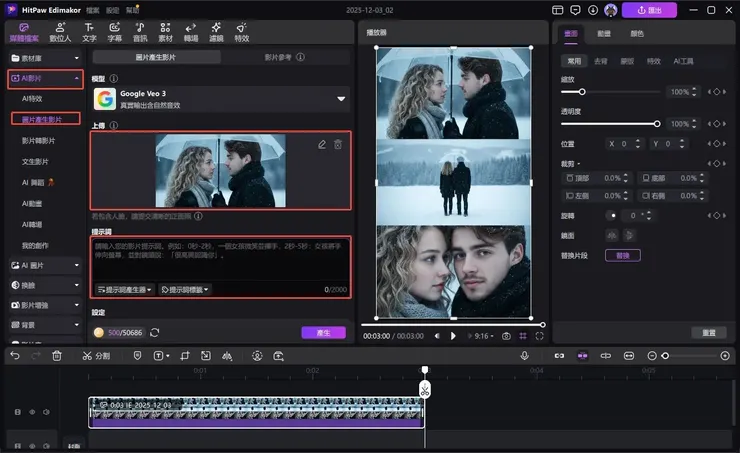Open the user avatar profile
This screenshot has height=453, width=740.
tap(611, 10)
